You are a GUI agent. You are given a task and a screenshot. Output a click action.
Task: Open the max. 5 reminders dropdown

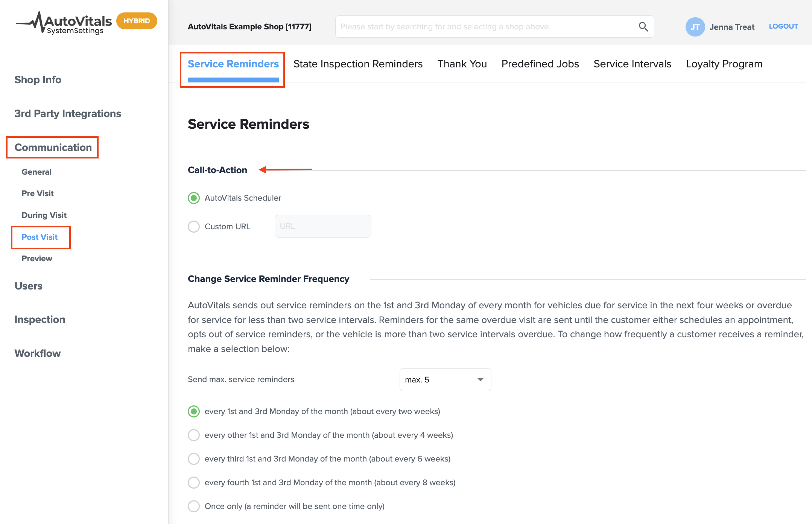click(x=445, y=379)
